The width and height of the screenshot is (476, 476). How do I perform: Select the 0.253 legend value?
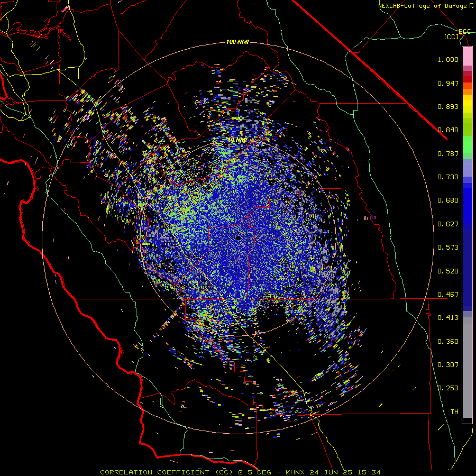pos(448,388)
